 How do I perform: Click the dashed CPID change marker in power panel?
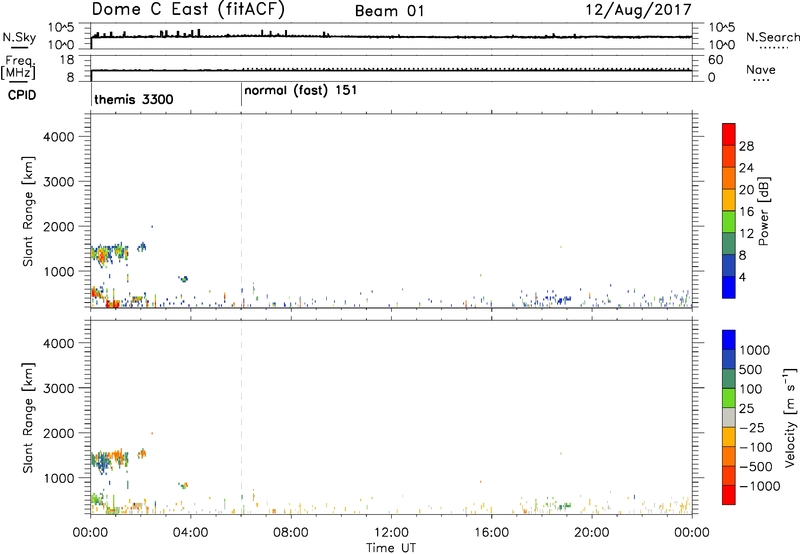click(x=241, y=211)
